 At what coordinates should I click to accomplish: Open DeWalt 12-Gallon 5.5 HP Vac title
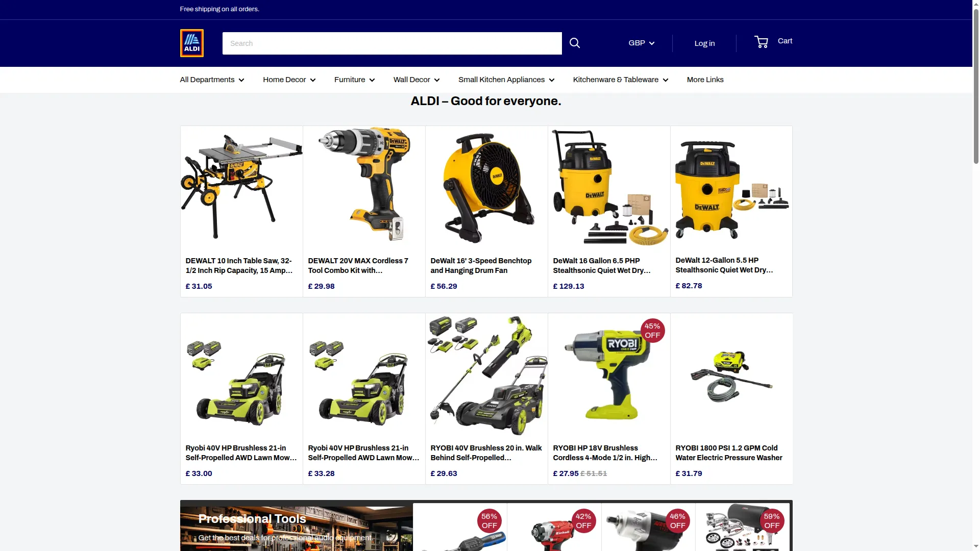[x=725, y=265]
